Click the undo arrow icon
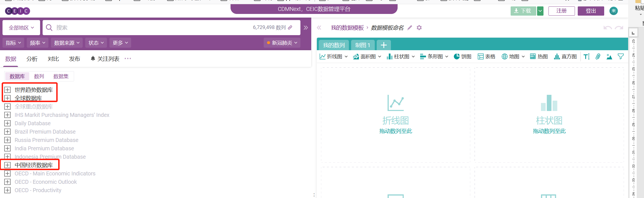 [608, 28]
